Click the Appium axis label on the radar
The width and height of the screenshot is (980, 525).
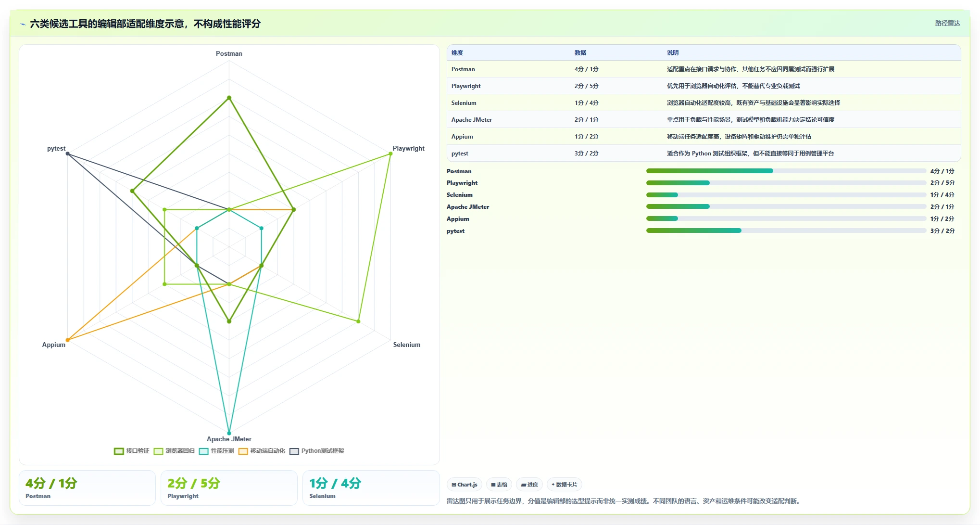click(54, 345)
